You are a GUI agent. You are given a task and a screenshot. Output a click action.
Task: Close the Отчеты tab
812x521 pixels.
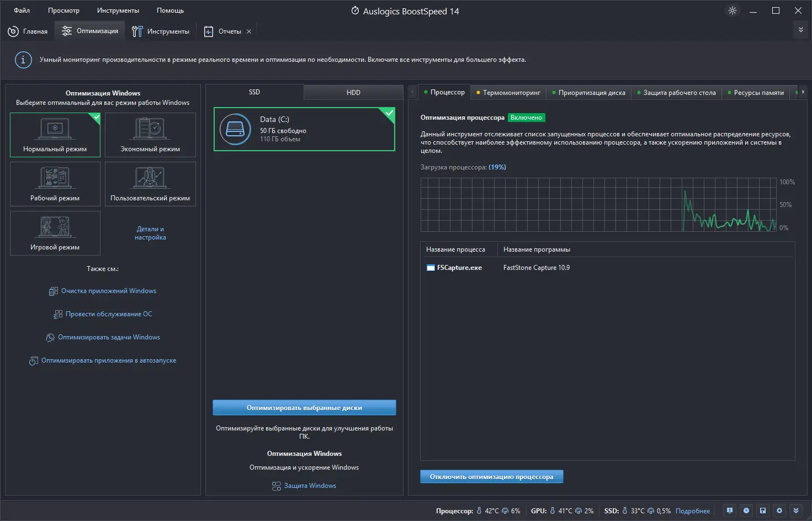(x=249, y=31)
